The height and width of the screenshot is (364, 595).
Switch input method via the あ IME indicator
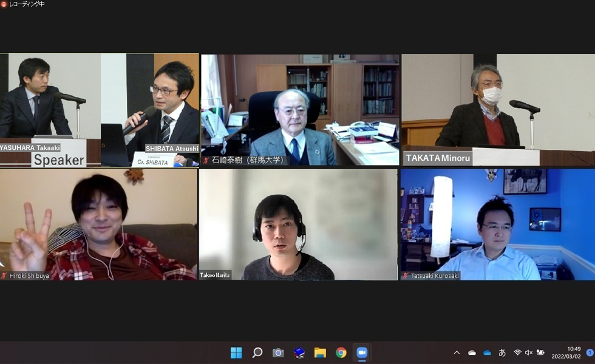pos(502,352)
